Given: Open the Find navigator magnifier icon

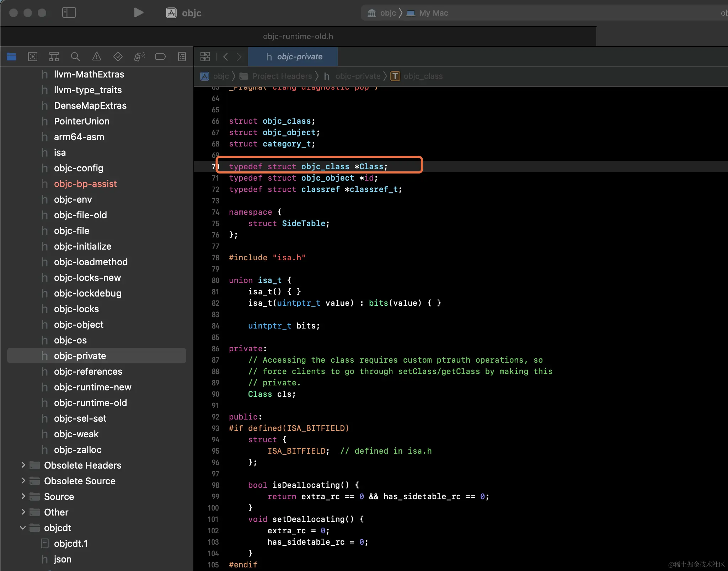Looking at the screenshot, I should (75, 57).
